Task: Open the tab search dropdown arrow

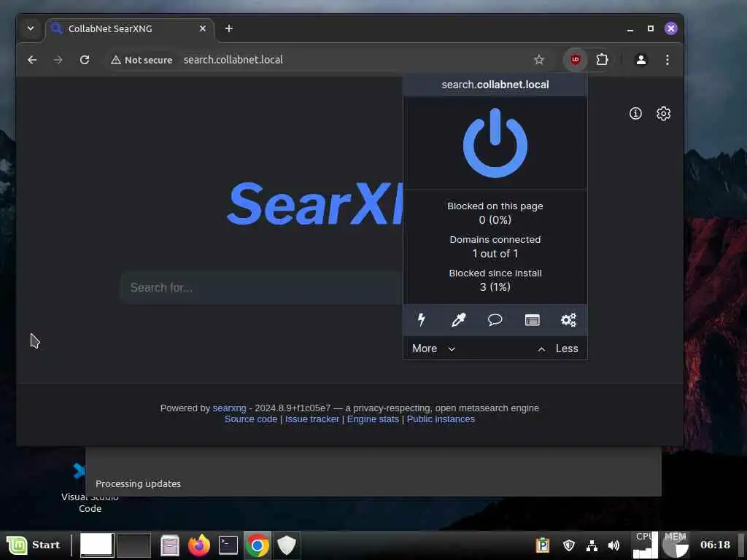Action: pos(31,28)
